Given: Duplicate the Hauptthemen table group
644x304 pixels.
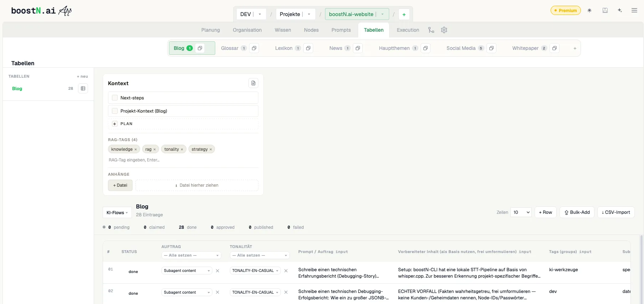Looking at the screenshot, I should click(x=426, y=48).
